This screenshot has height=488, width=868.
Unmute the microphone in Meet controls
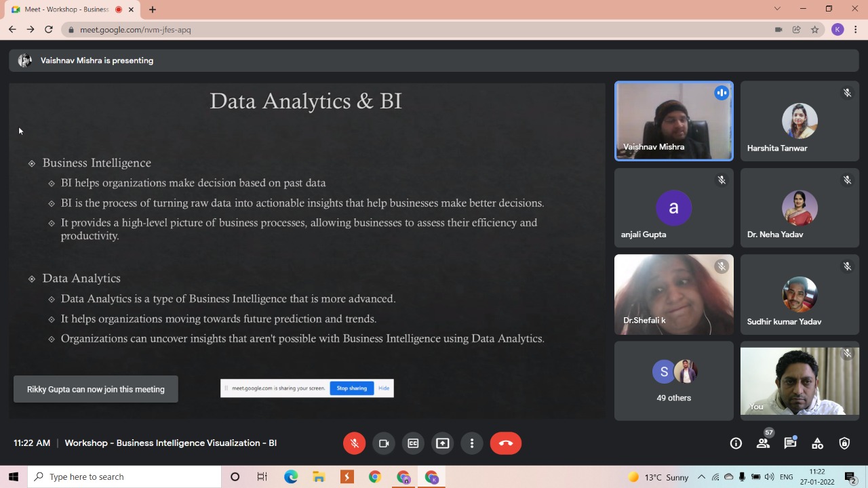click(x=354, y=443)
